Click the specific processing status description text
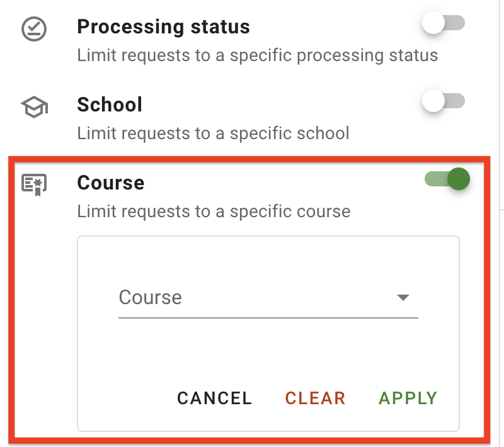The height and width of the screenshot is (447, 504). pyautogui.click(x=258, y=55)
